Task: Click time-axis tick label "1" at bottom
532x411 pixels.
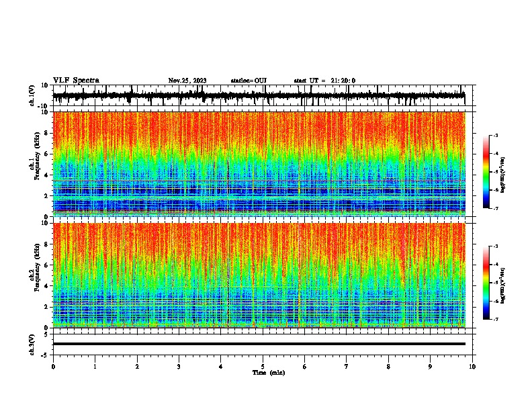Action: (95, 367)
